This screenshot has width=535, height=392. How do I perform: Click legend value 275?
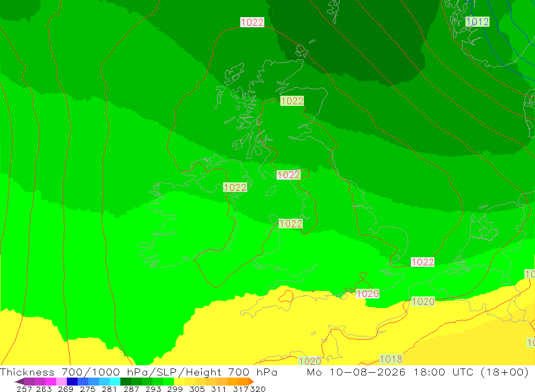(x=88, y=389)
